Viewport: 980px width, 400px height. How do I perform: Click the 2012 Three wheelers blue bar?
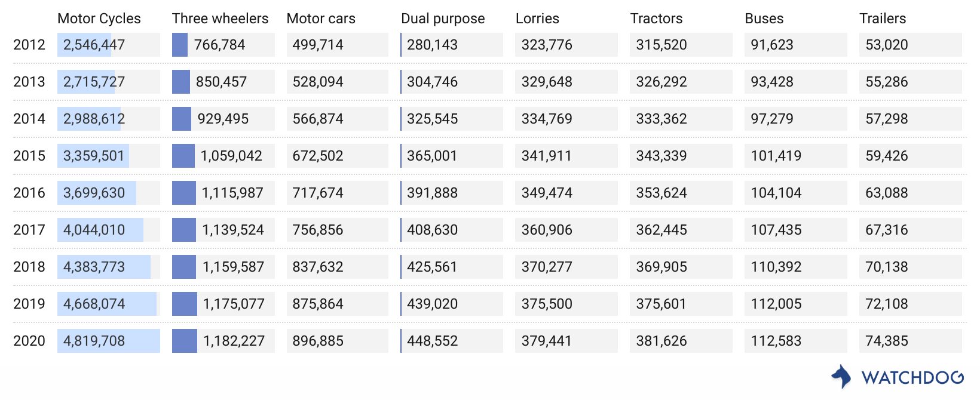tap(180, 45)
